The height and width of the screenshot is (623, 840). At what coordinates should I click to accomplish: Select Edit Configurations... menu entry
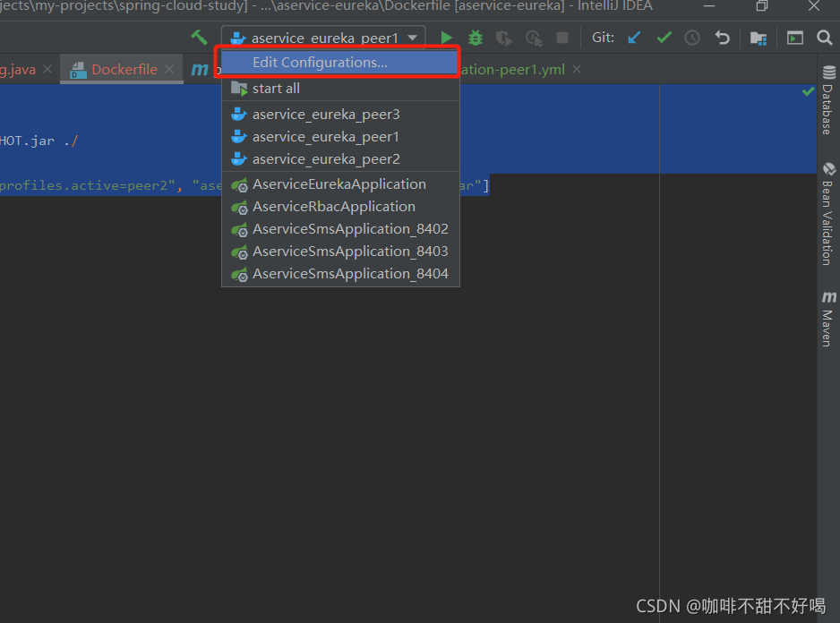click(x=340, y=62)
